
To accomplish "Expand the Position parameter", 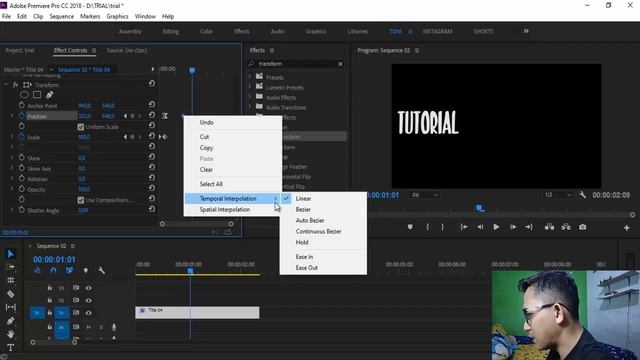I will tap(12, 116).
